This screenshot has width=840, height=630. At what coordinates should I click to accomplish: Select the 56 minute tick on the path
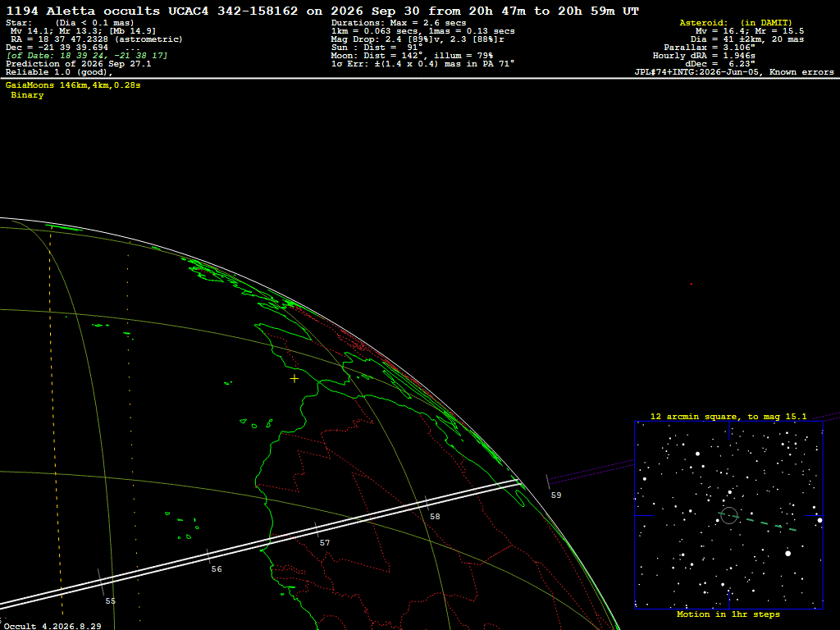click(x=209, y=556)
